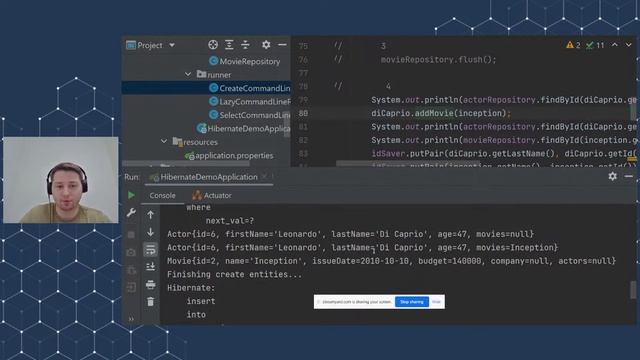Click Hide in sharing notification bar
This screenshot has width=640, height=360.
[x=436, y=302]
